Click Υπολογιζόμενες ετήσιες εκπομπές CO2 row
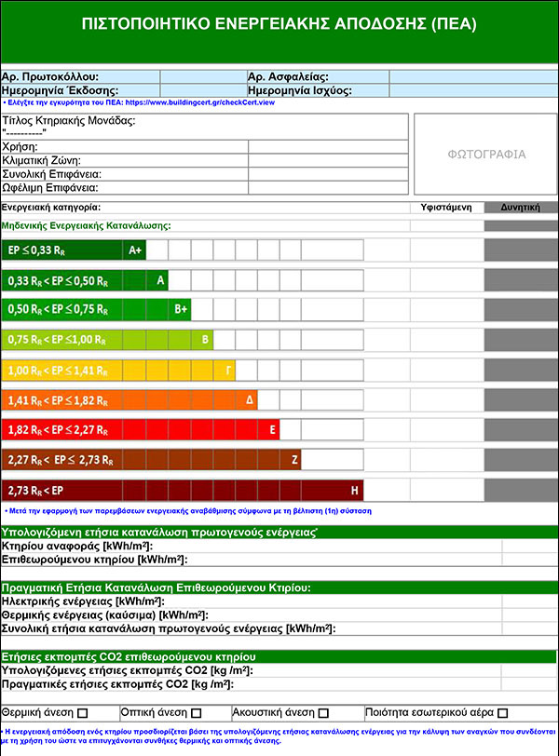The width and height of the screenshot is (559, 756). [x=279, y=670]
